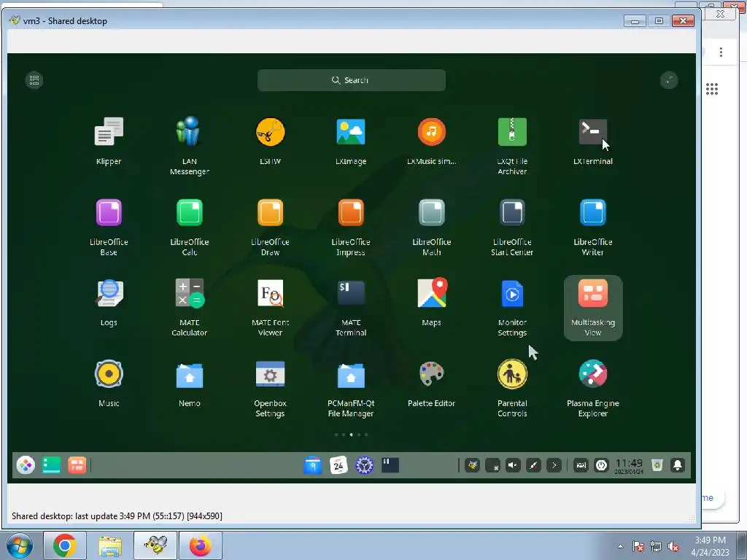Go to first launcher page dot
747x560 pixels.
click(x=336, y=435)
